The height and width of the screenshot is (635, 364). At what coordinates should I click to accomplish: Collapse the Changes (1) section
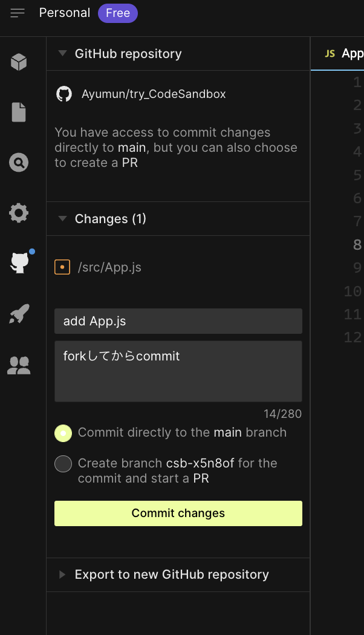point(63,219)
